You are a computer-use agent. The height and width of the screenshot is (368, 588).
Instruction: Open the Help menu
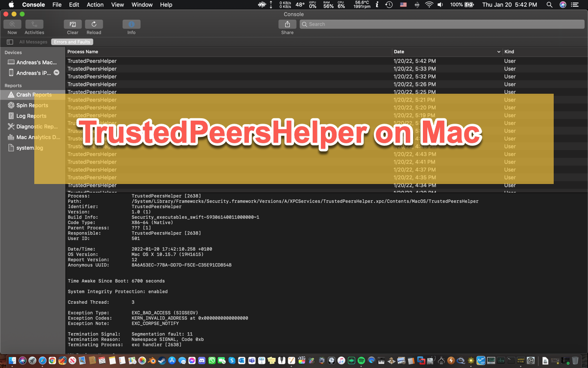pyautogui.click(x=166, y=4)
